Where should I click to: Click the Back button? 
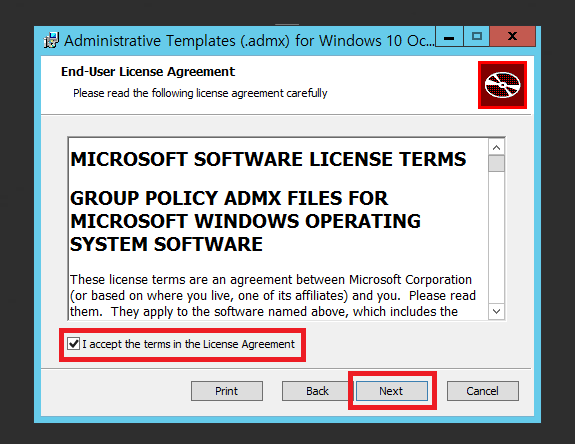tap(317, 391)
